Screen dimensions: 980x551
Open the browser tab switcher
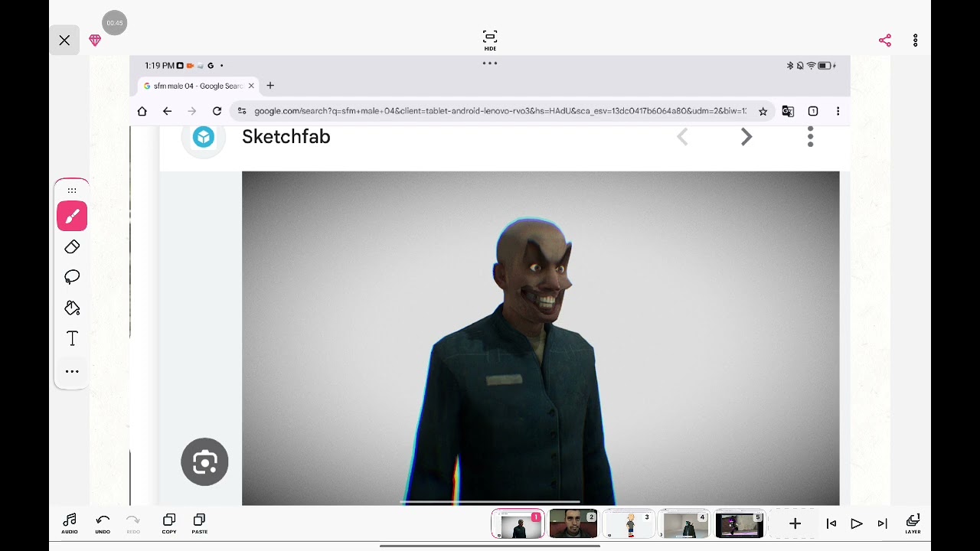[x=813, y=111]
